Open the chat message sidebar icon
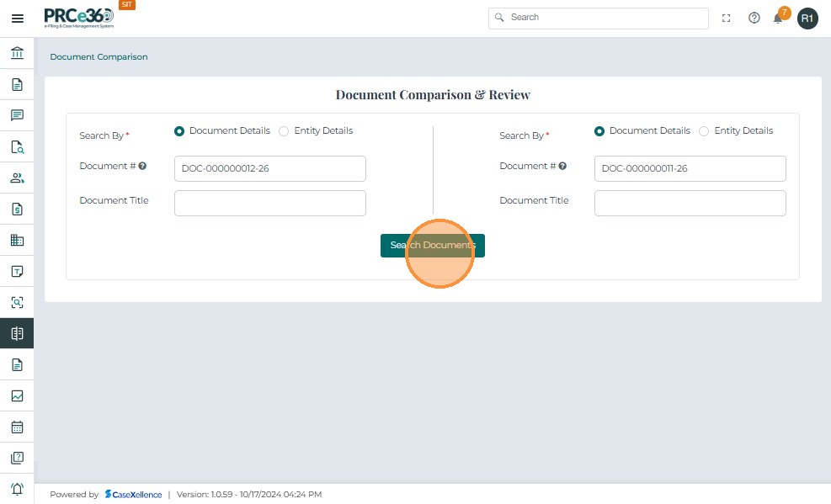This screenshot has width=831, height=504. tap(17, 115)
